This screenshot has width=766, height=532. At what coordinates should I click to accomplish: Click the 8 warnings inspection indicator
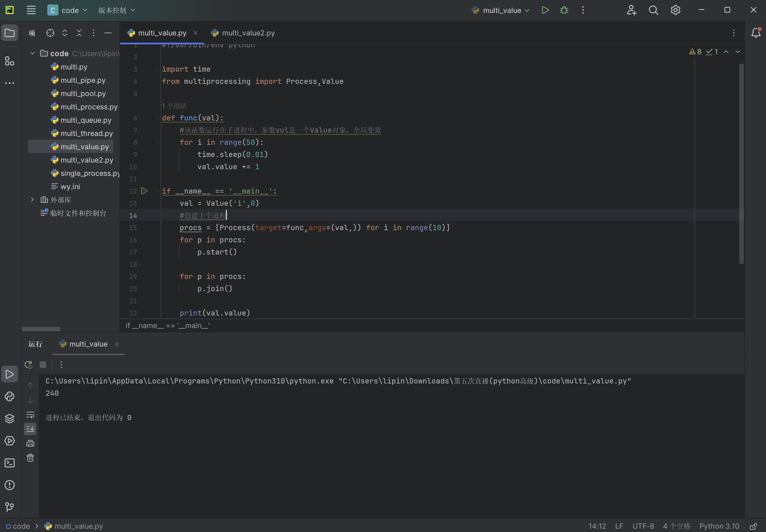[x=695, y=52]
